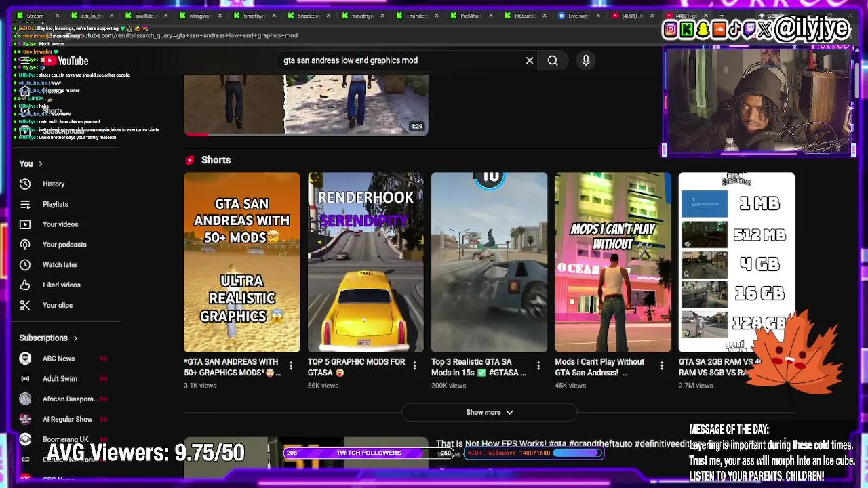
Task: Expand the Shorts shelf with Show more
Action: 490,412
